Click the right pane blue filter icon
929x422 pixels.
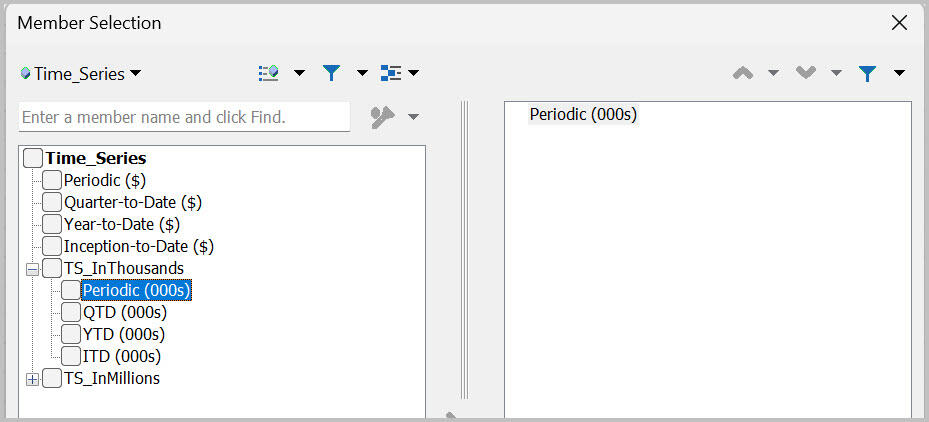(x=867, y=73)
